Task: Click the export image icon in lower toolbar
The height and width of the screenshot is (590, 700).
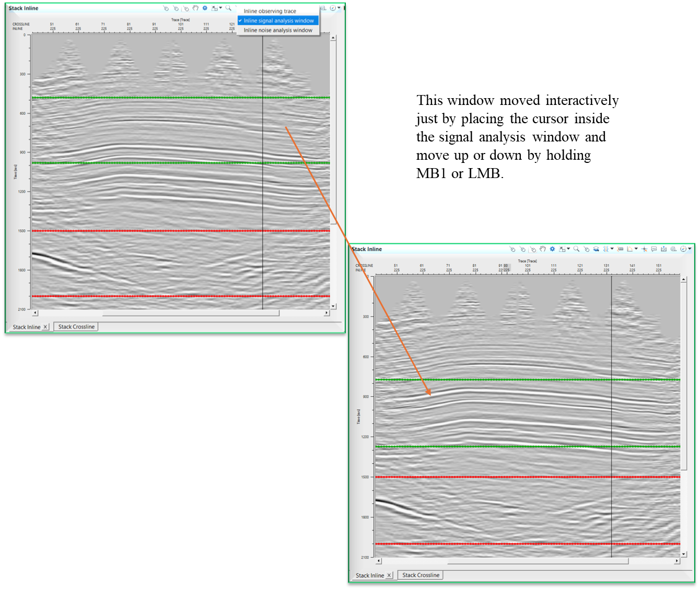Action: tap(663, 249)
